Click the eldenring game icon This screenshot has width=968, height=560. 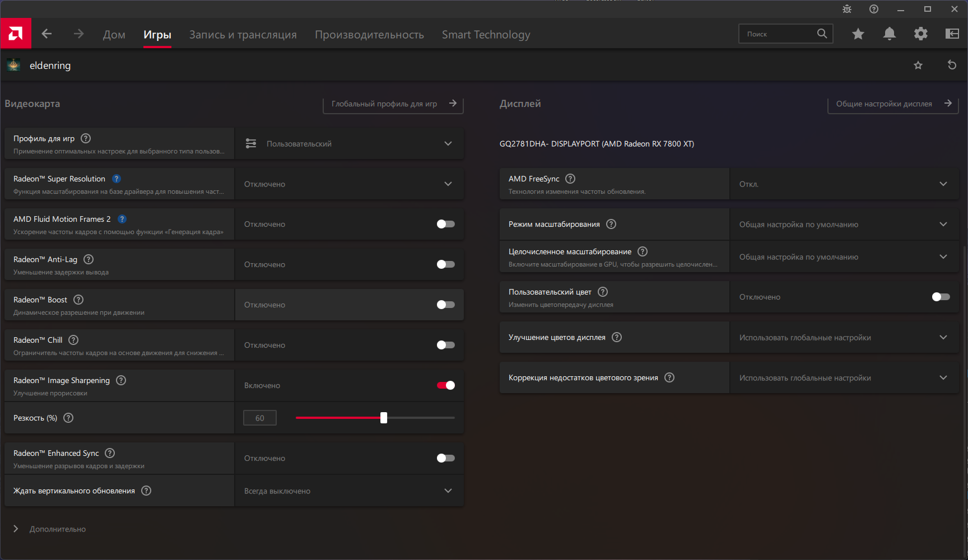(13, 65)
